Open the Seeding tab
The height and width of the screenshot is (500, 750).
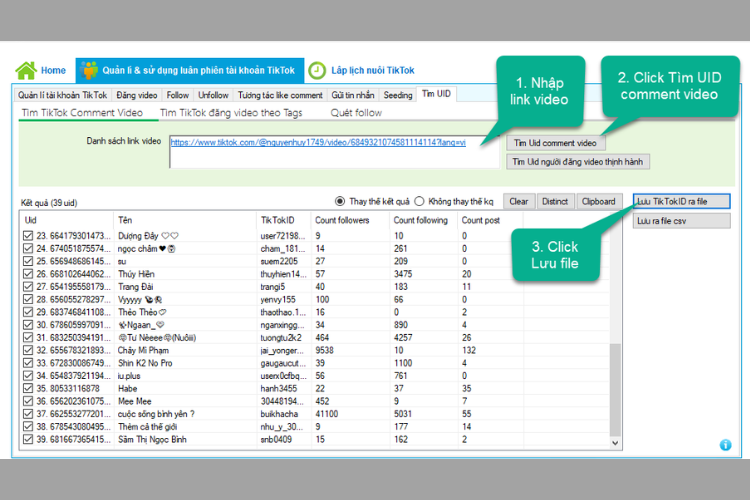[x=397, y=95]
